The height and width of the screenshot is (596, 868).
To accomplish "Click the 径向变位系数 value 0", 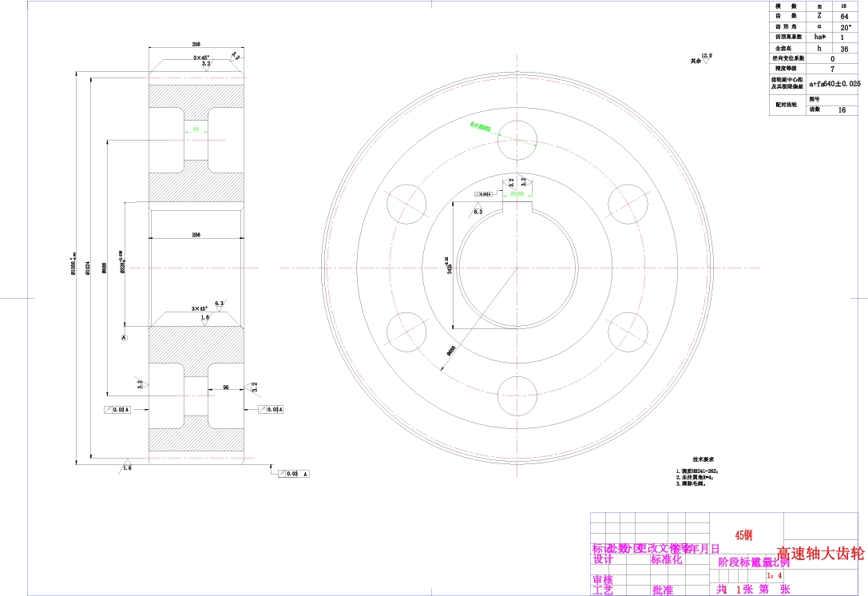I will pyautogui.click(x=831, y=58).
